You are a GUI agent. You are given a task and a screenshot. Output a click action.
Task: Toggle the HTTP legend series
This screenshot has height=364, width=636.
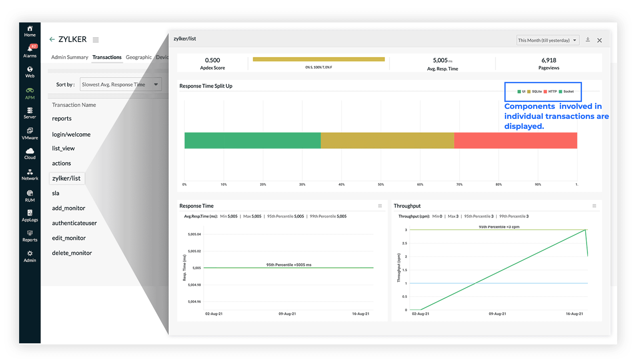(x=550, y=92)
